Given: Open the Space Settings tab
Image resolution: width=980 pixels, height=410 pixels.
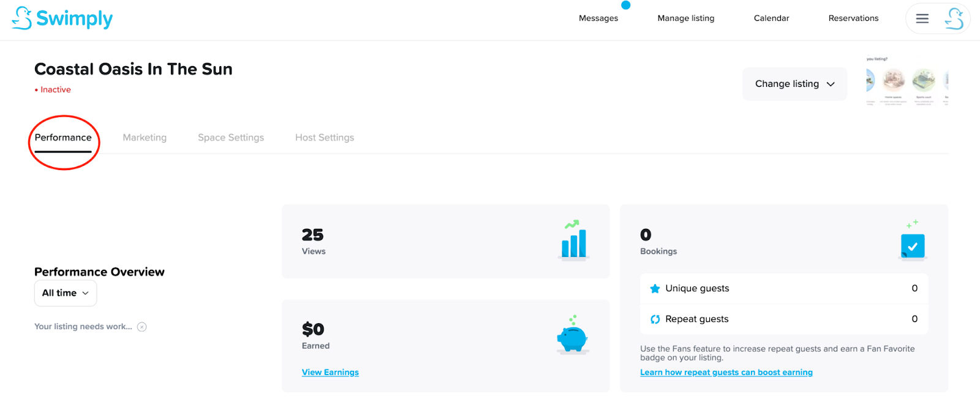Looking at the screenshot, I should pyautogui.click(x=231, y=138).
